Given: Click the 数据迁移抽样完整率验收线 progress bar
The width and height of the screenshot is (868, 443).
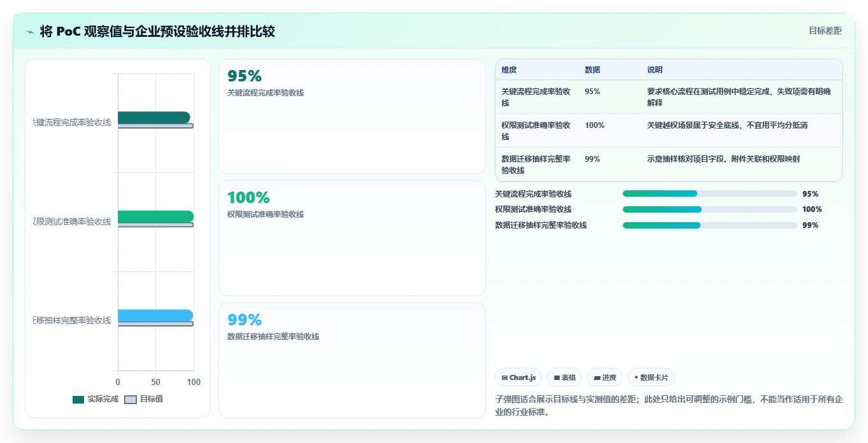Looking at the screenshot, I should point(709,225).
